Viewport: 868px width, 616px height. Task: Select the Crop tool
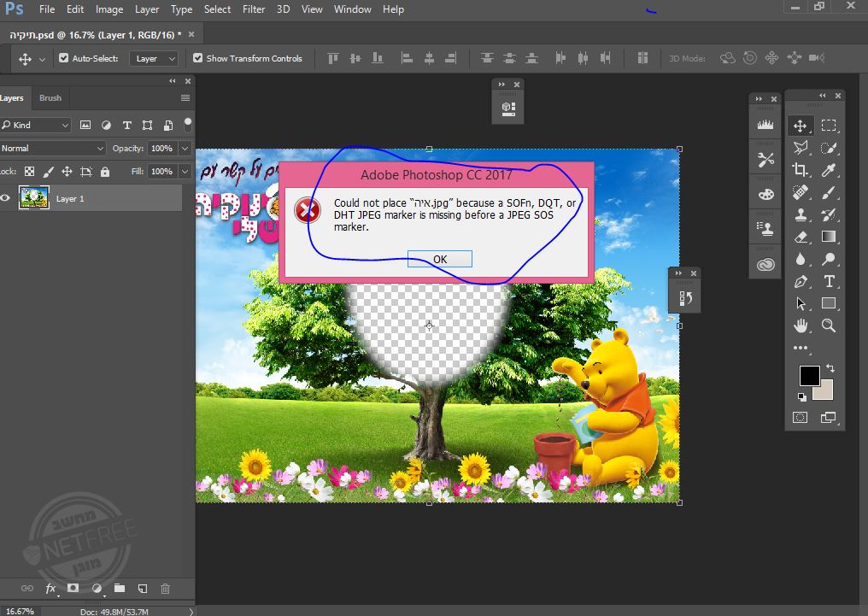[x=800, y=170]
